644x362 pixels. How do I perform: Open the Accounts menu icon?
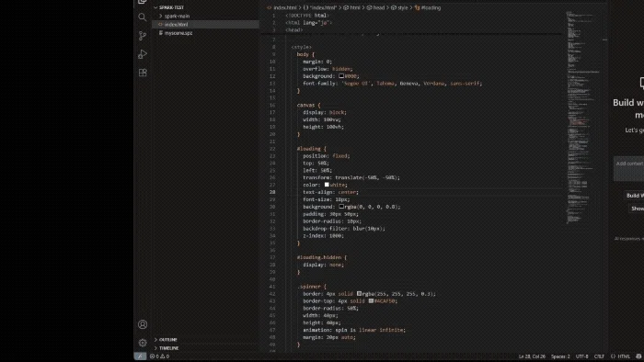(x=142, y=324)
